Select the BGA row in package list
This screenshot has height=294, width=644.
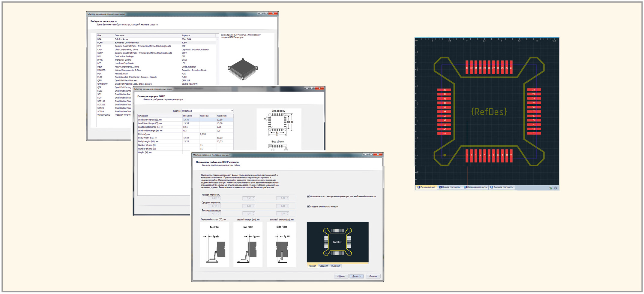(x=156, y=39)
